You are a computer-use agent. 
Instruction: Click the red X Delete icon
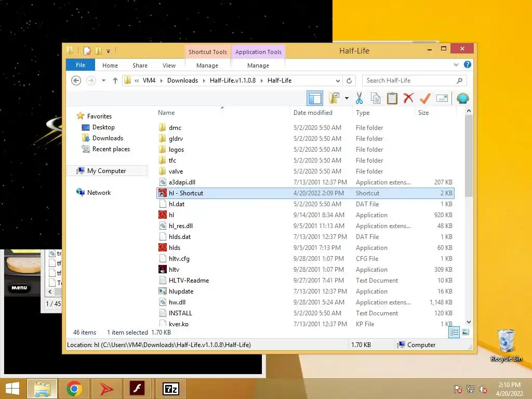[x=408, y=98]
